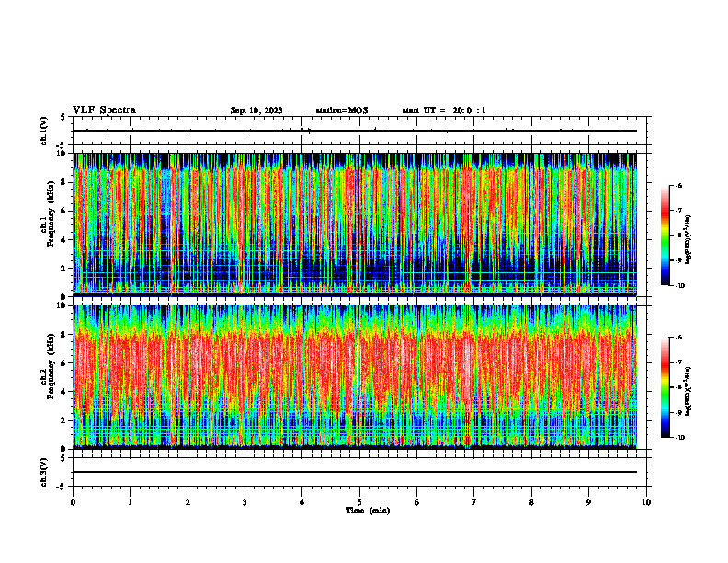Screen dimensions: 728x563
Task: Click the "1" tick on the time axis
Action: tap(130, 502)
